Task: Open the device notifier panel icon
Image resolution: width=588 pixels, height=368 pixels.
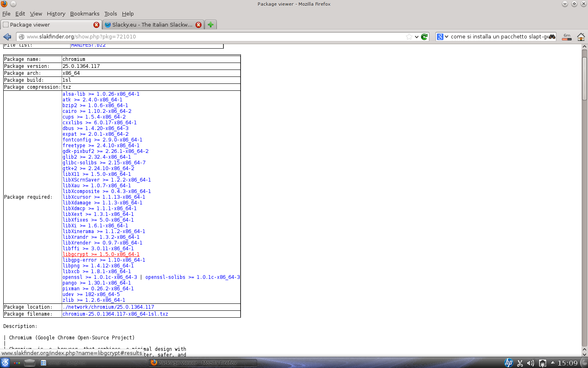Action: click(x=29, y=363)
